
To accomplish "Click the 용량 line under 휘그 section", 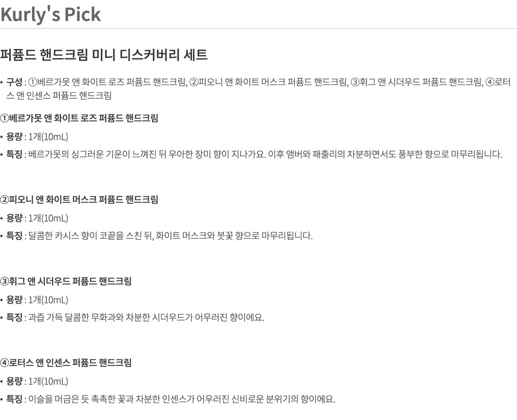I will (x=37, y=300).
